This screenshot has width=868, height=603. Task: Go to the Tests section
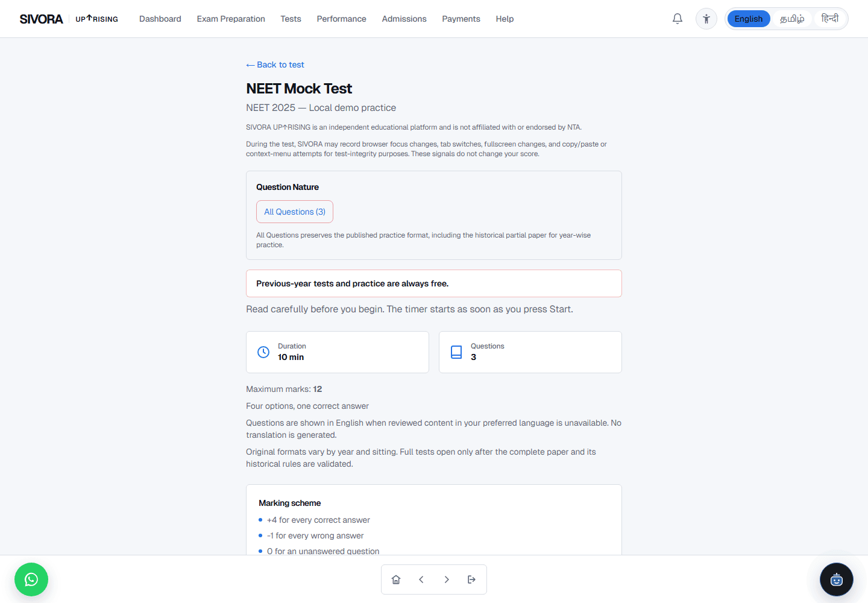tap(291, 19)
